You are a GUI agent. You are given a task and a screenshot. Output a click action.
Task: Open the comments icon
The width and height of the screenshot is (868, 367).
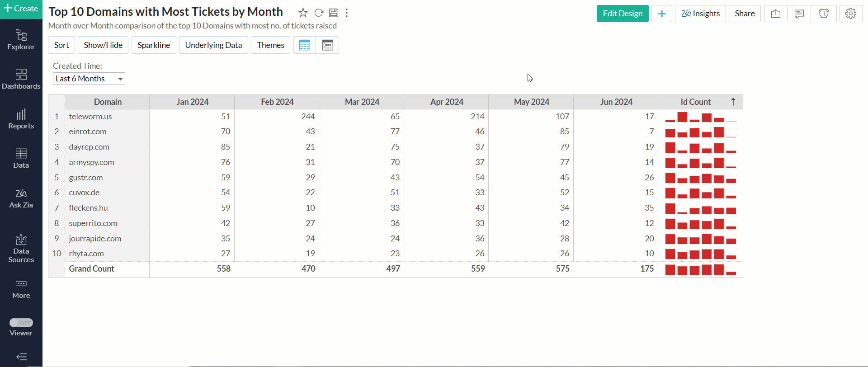click(799, 14)
